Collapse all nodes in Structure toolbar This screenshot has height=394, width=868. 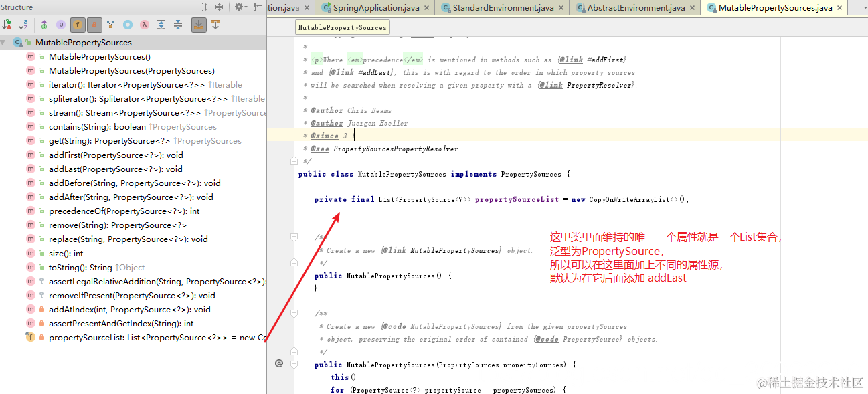pyautogui.click(x=178, y=25)
